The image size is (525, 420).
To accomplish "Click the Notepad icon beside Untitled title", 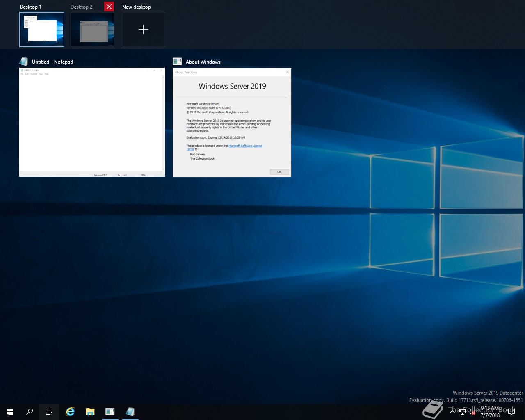I will (24, 62).
